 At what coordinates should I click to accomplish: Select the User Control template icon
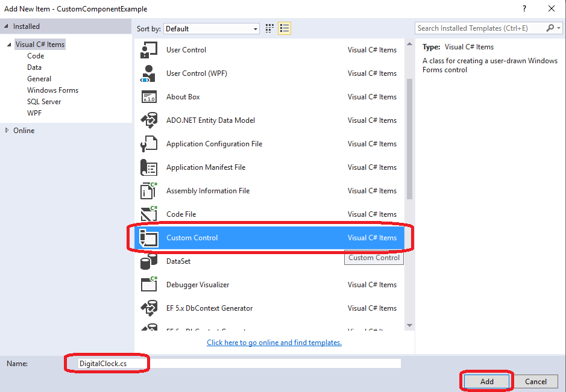[x=149, y=50]
